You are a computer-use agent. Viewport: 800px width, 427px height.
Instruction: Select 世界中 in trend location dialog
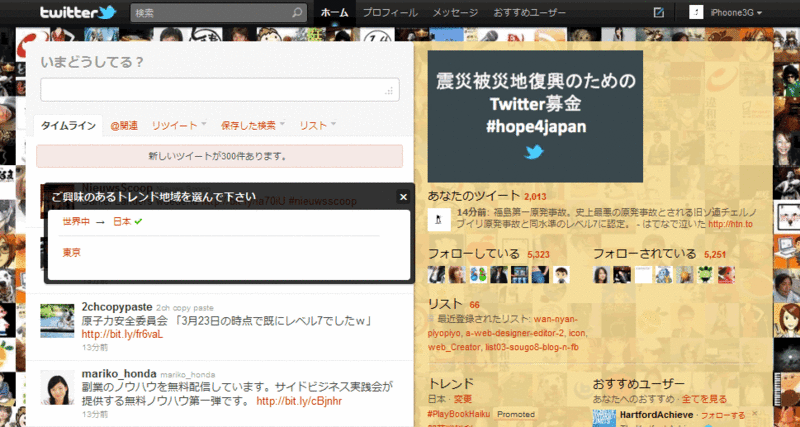76,222
